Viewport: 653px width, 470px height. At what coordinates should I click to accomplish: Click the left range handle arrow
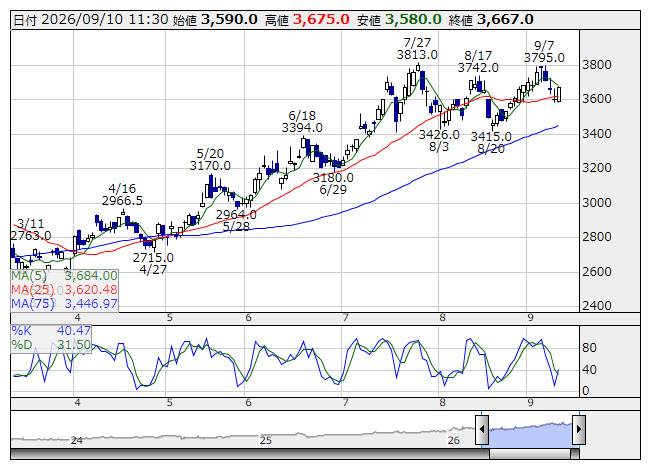click(x=482, y=429)
